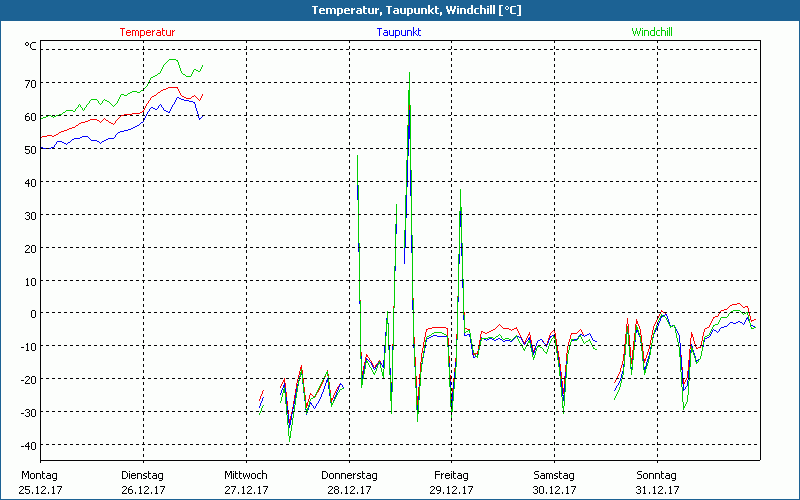
Task: Click the °C unit label on the y-axis
Action: (31, 46)
